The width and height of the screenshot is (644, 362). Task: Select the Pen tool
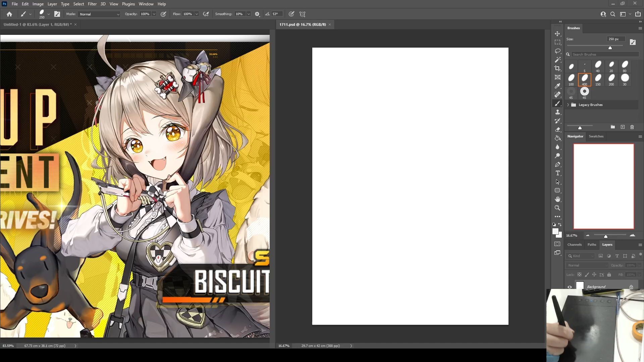(x=557, y=165)
